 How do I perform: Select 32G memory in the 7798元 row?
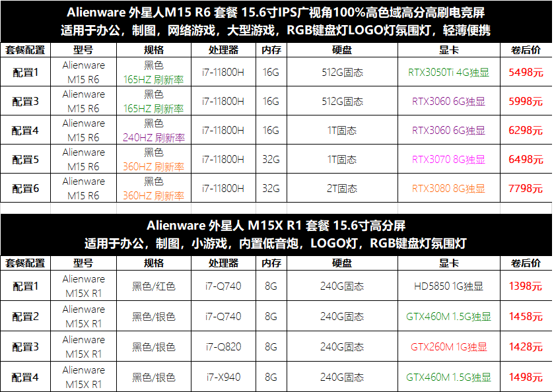pyautogui.click(x=271, y=188)
